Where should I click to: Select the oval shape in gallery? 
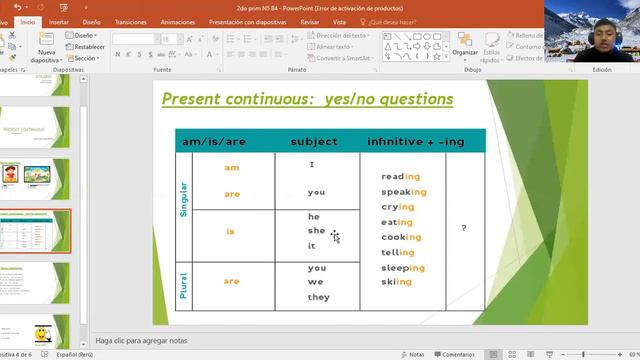click(x=427, y=37)
